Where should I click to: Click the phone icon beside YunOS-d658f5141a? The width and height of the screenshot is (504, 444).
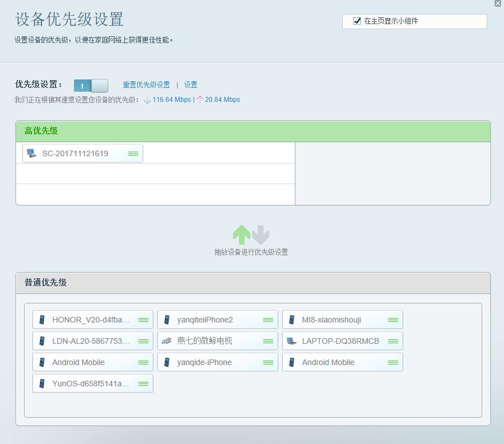(42, 383)
